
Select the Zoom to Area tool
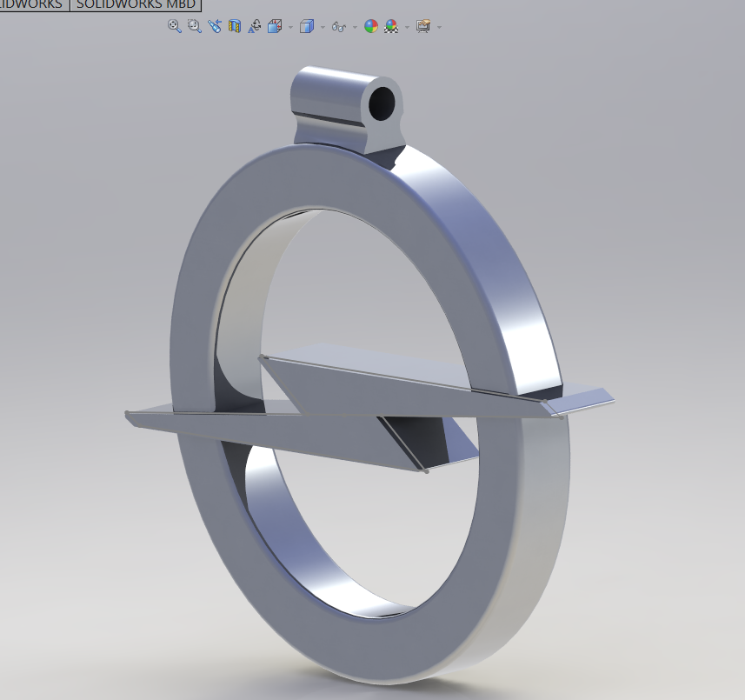click(x=195, y=26)
